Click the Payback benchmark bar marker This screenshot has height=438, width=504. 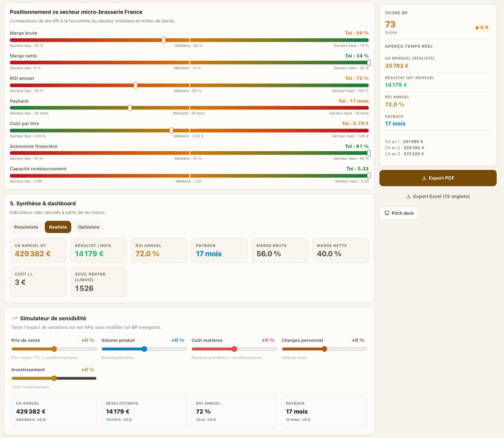(x=130, y=108)
